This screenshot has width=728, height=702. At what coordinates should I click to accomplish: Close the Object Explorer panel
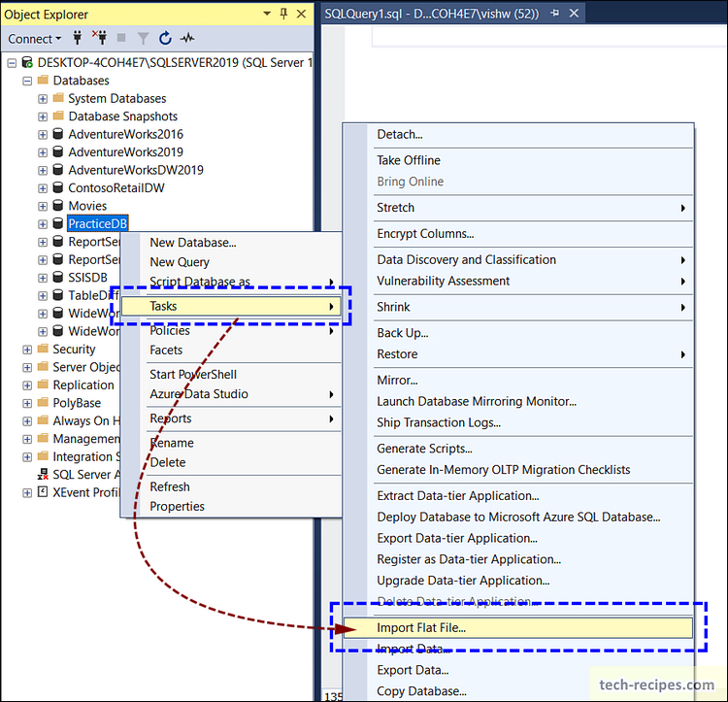(300, 15)
